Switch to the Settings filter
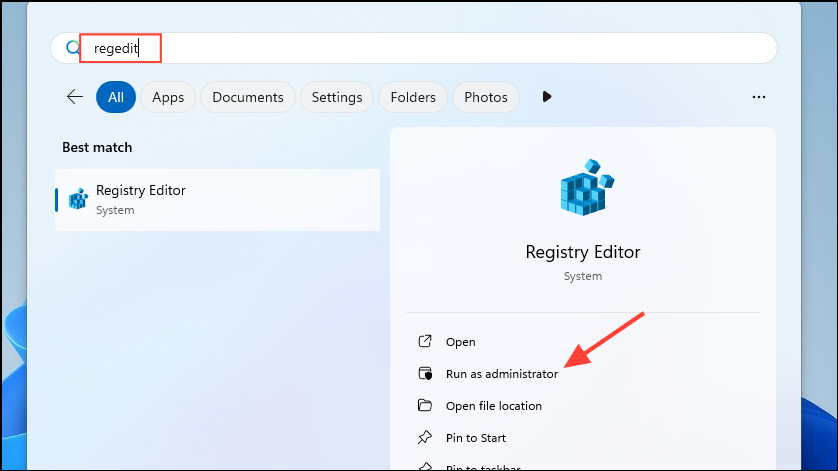This screenshot has height=471, width=838. pyautogui.click(x=337, y=97)
